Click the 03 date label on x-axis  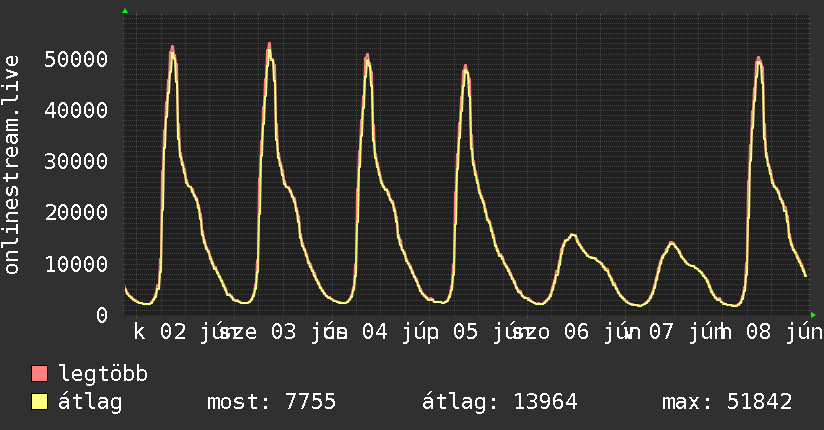click(283, 332)
